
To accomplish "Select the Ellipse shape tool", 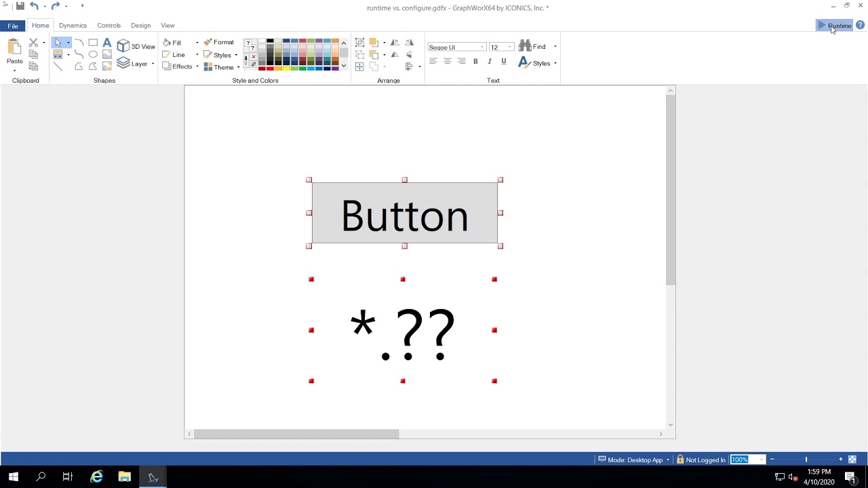I will [x=93, y=54].
